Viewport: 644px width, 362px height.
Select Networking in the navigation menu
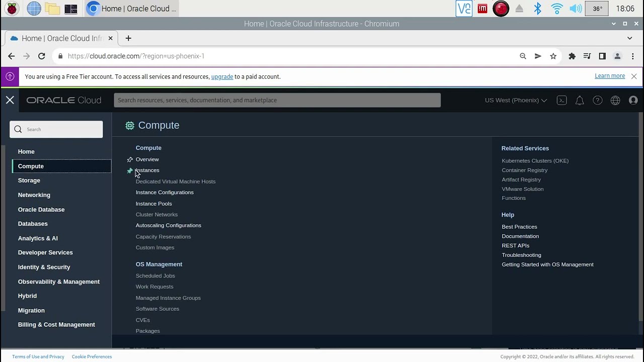point(34,195)
